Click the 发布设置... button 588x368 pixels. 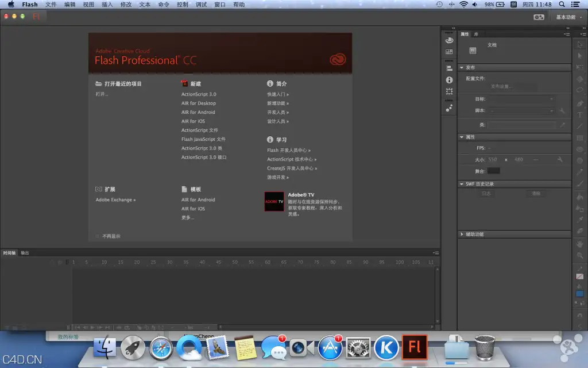pyautogui.click(x=501, y=87)
